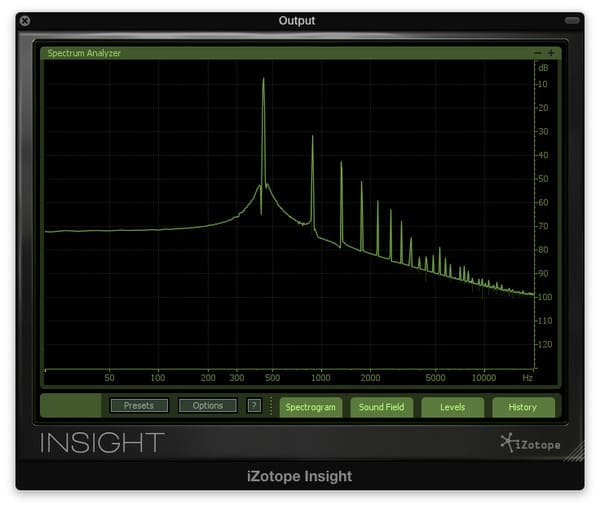This screenshot has height=509, width=600.
Task: Click the iZotope logo
Action: tap(530, 443)
